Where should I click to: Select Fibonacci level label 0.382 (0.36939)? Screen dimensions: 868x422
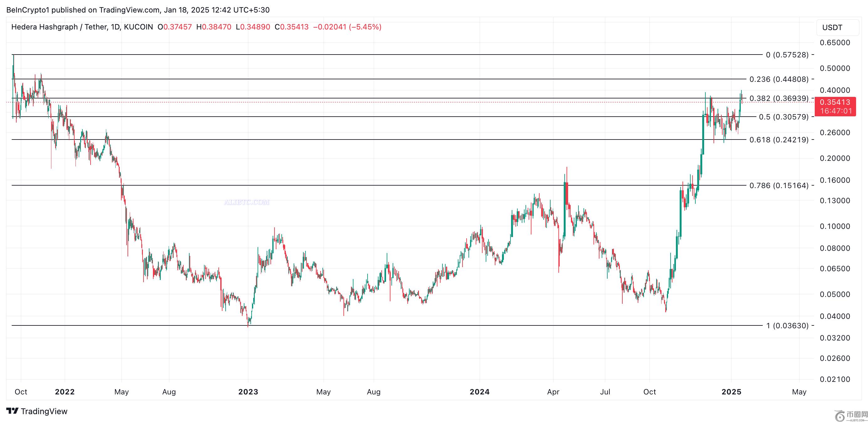pyautogui.click(x=779, y=98)
